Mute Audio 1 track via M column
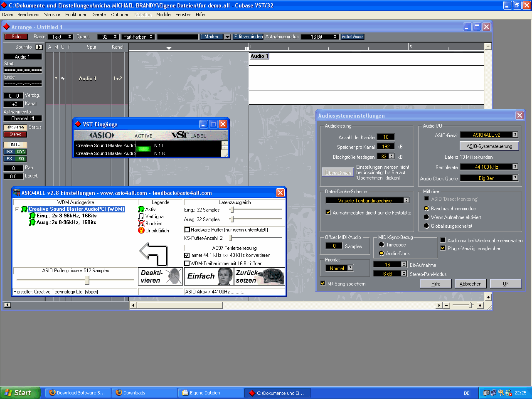This screenshot has width=532, height=399. click(x=56, y=78)
